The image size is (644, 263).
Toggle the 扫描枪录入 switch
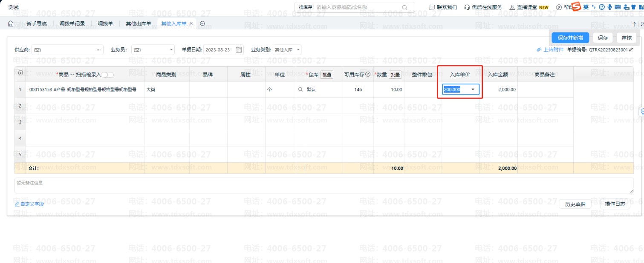click(107, 75)
